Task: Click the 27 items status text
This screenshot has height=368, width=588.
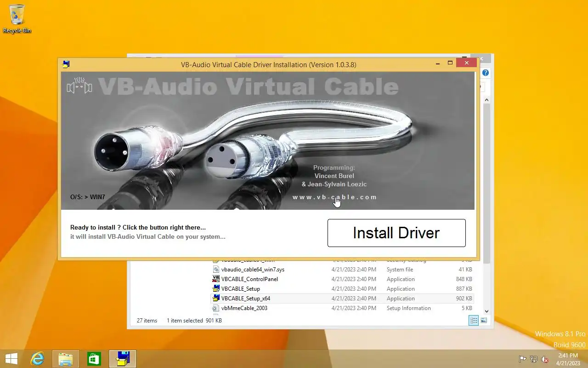Action: (x=147, y=320)
